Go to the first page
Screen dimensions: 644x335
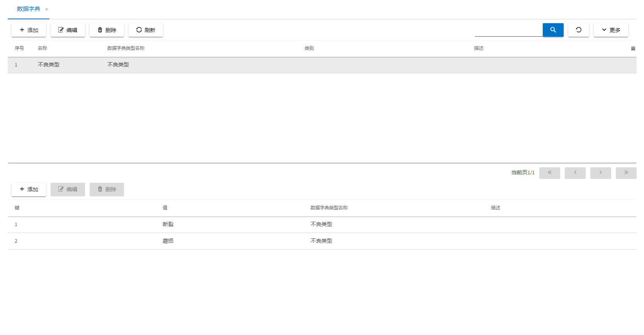pyautogui.click(x=549, y=173)
